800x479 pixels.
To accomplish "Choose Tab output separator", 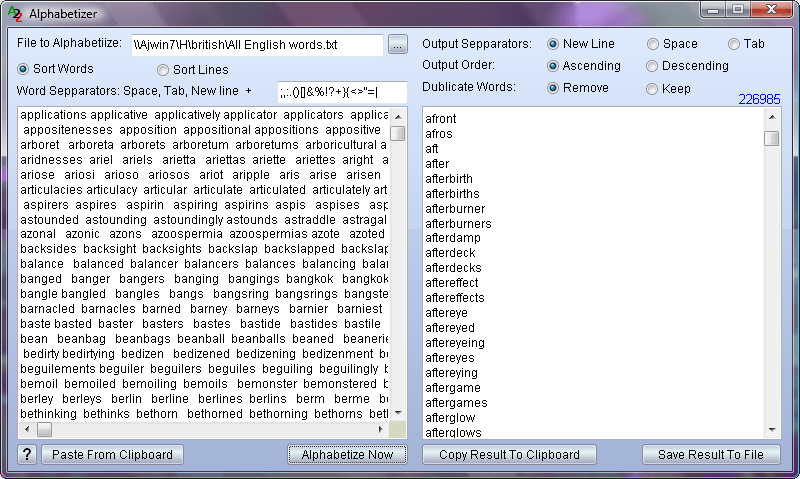I will click(734, 44).
